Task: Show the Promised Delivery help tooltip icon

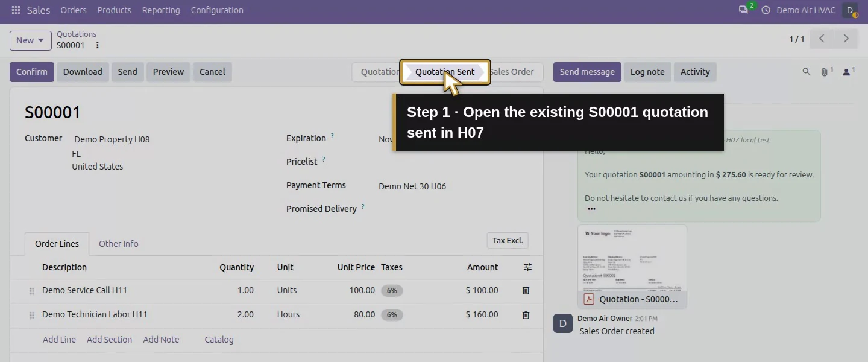Action: [363, 206]
